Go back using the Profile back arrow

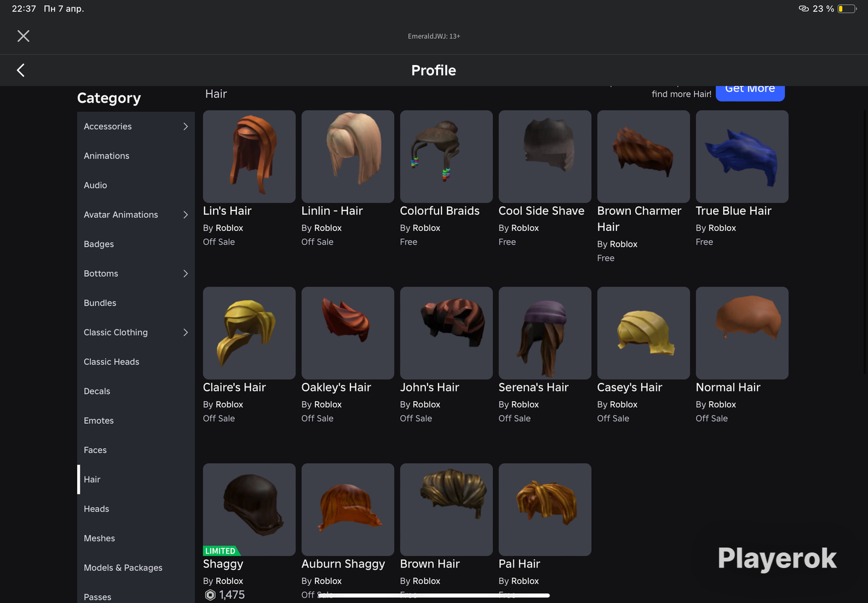[21, 71]
